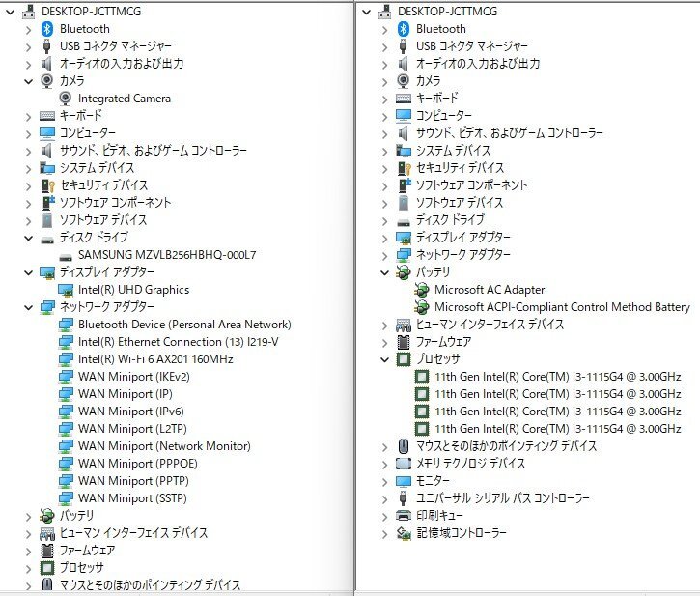Image resolution: width=700 pixels, height=596 pixels.
Task: Select ソフトウェア デバイス label in left pane
Action: tap(103, 220)
